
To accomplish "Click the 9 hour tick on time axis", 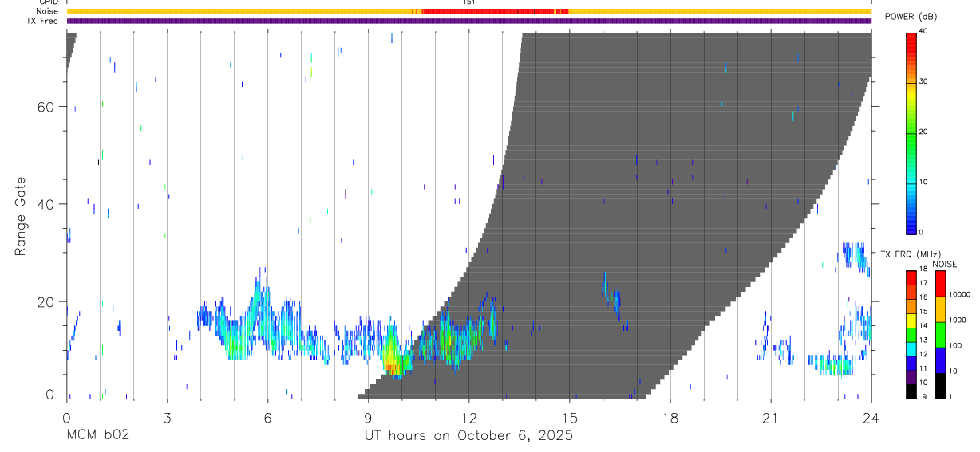I will pos(368,418).
